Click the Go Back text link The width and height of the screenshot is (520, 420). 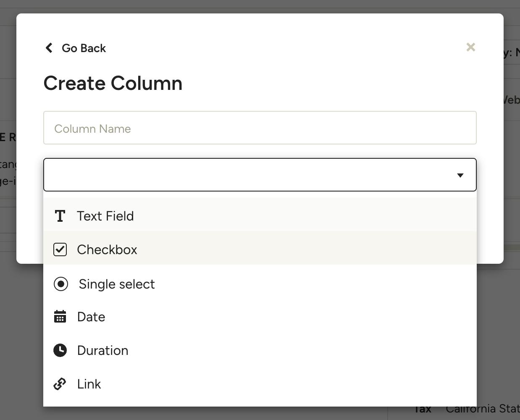(84, 48)
